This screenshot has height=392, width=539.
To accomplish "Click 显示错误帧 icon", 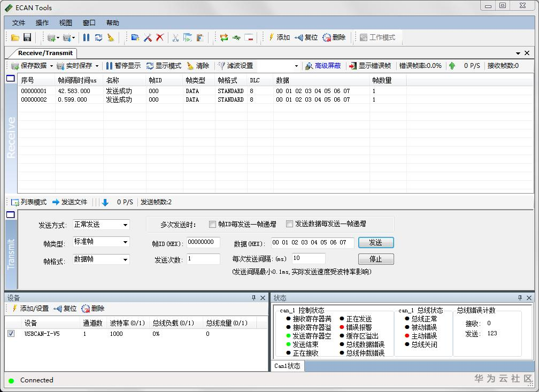I will coord(353,66).
